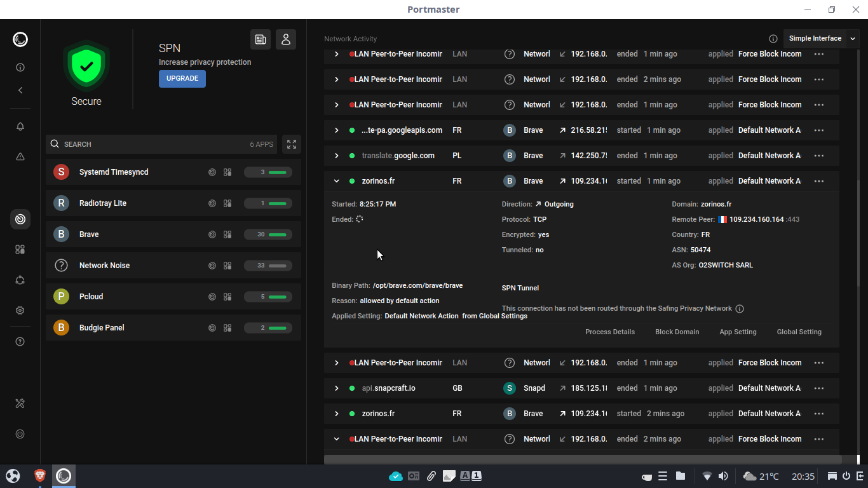
Task: Click the power icon in the sidebar
Action: (20, 434)
